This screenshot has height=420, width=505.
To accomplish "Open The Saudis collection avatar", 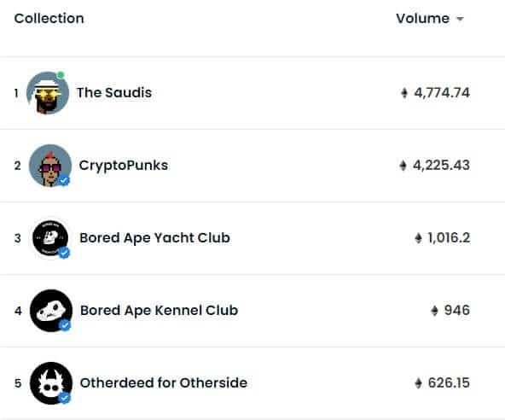I will [x=48, y=93].
